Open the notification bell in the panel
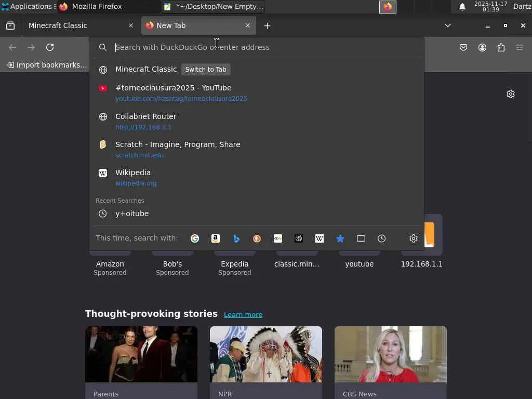This screenshot has width=532, height=399. 462,7
